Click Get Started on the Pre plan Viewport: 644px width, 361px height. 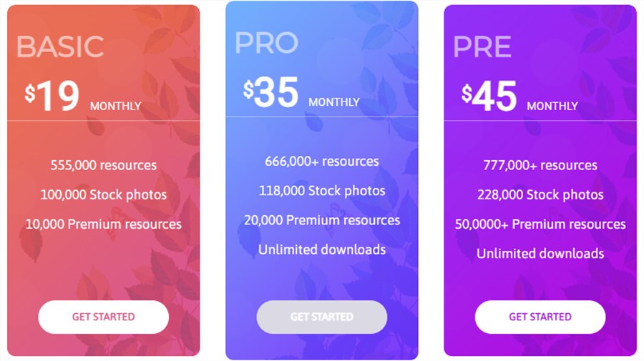click(x=540, y=317)
